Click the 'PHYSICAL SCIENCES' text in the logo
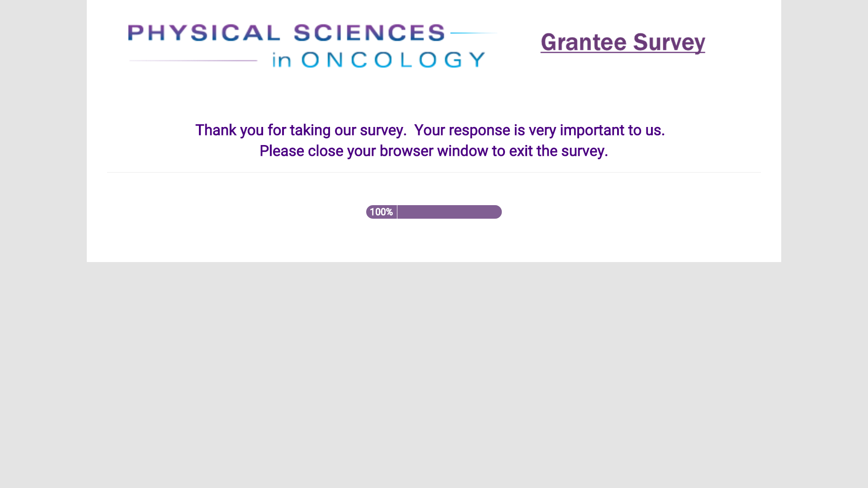This screenshot has width=868, height=488. (286, 33)
